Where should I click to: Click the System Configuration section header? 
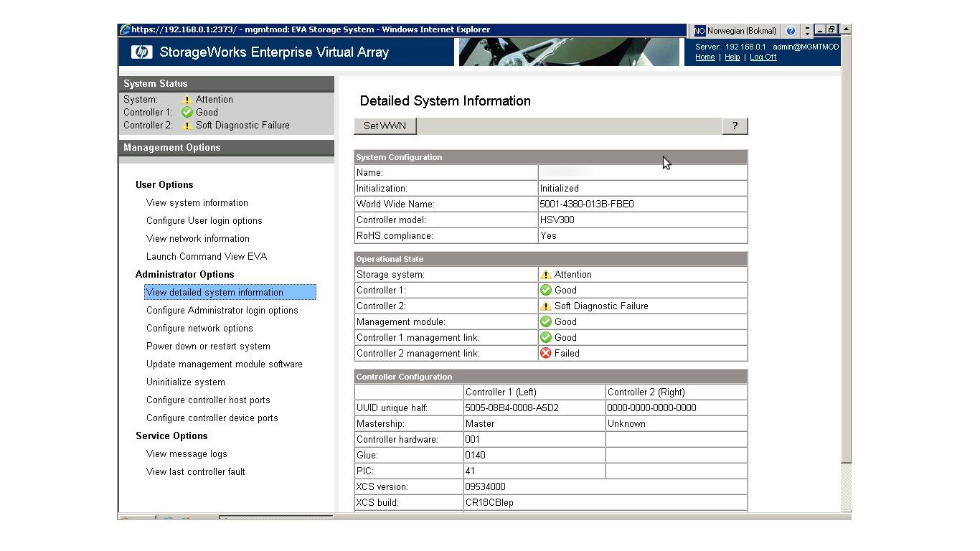coord(551,157)
